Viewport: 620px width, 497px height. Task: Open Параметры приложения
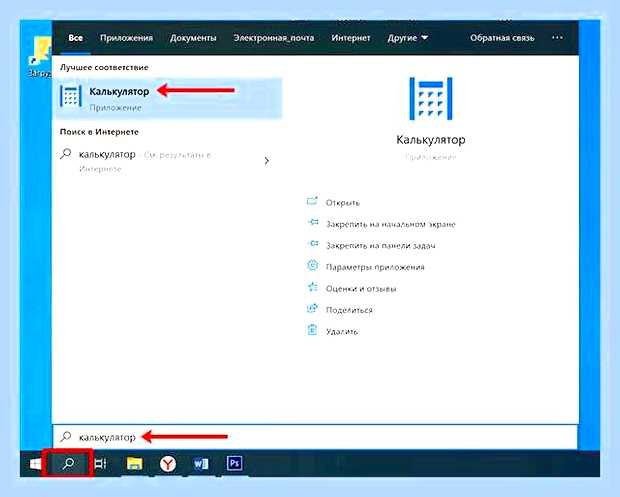point(375,267)
